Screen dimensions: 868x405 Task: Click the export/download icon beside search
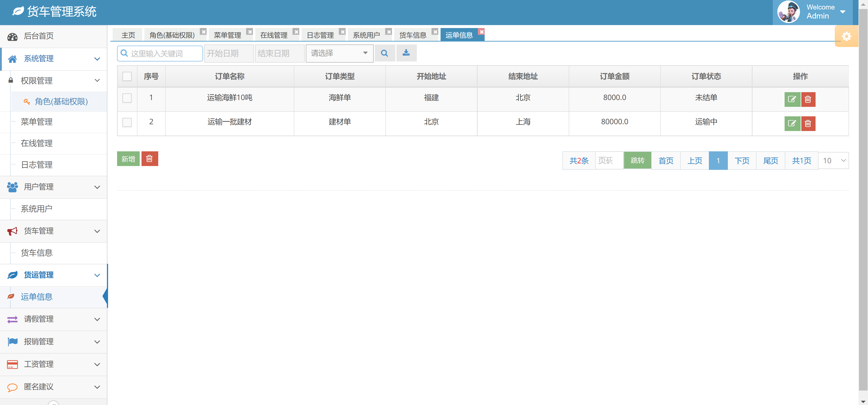[406, 53]
